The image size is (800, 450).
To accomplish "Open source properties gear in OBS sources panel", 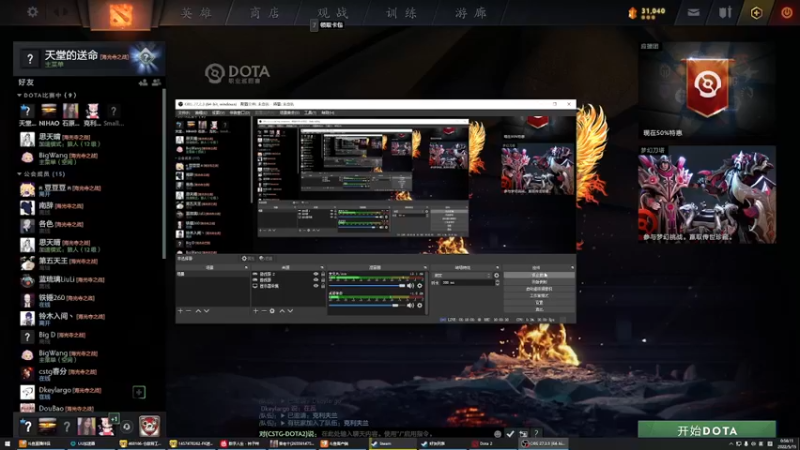I will coord(272,311).
